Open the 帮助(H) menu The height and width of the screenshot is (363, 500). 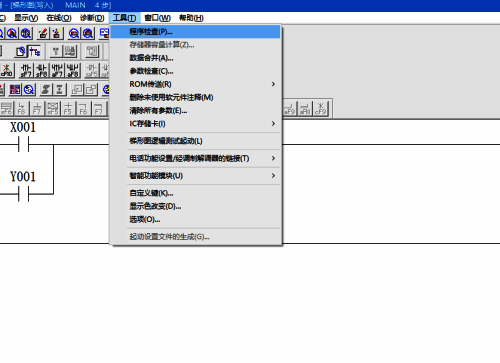[x=191, y=18]
